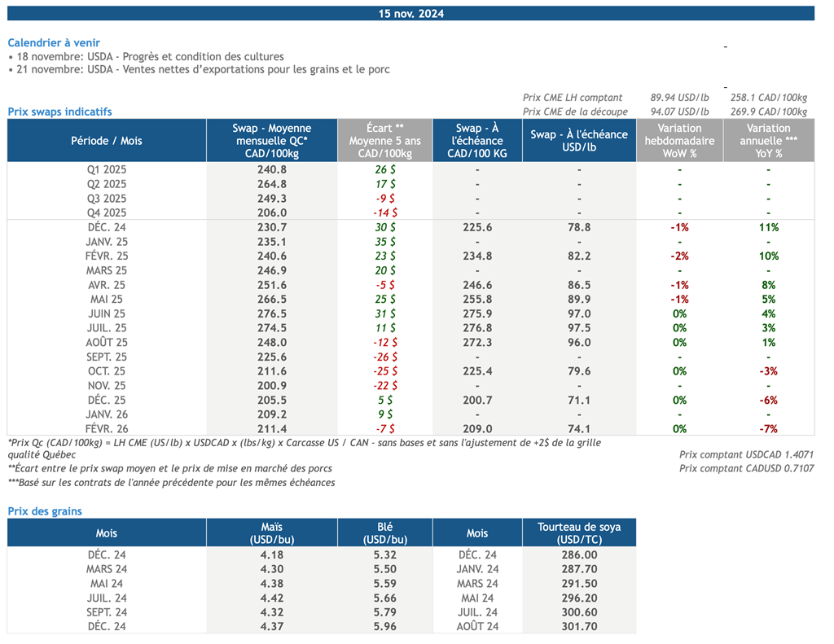Click the Prix des grains section title
The height and width of the screenshot is (644, 834).
(x=45, y=511)
